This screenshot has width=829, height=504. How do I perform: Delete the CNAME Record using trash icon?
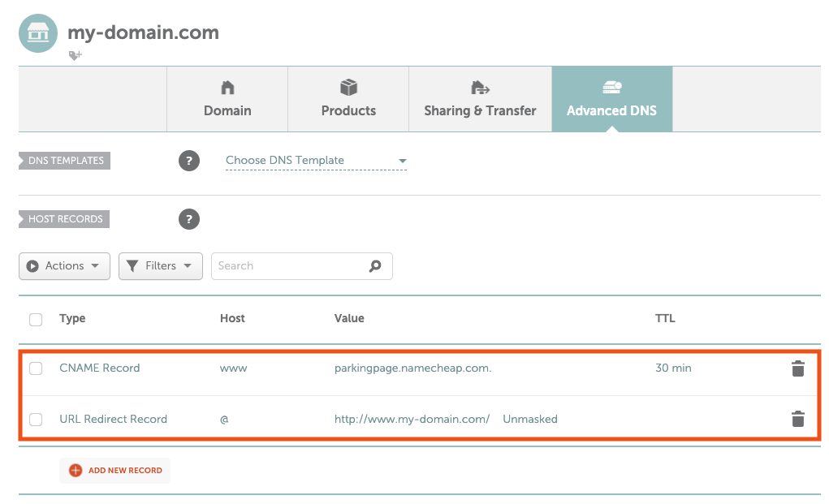(797, 368)
